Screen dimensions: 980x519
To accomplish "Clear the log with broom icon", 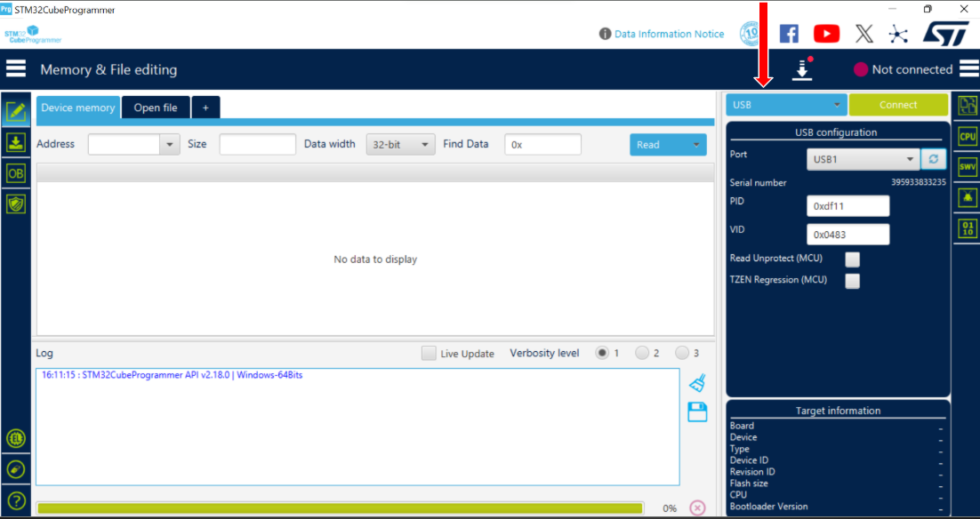I will [697, 383].
